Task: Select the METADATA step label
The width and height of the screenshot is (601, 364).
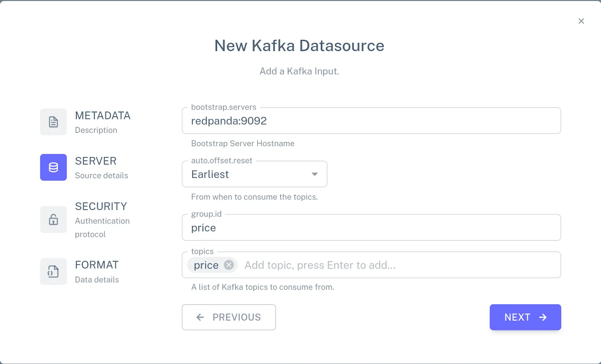Action: 103,115
